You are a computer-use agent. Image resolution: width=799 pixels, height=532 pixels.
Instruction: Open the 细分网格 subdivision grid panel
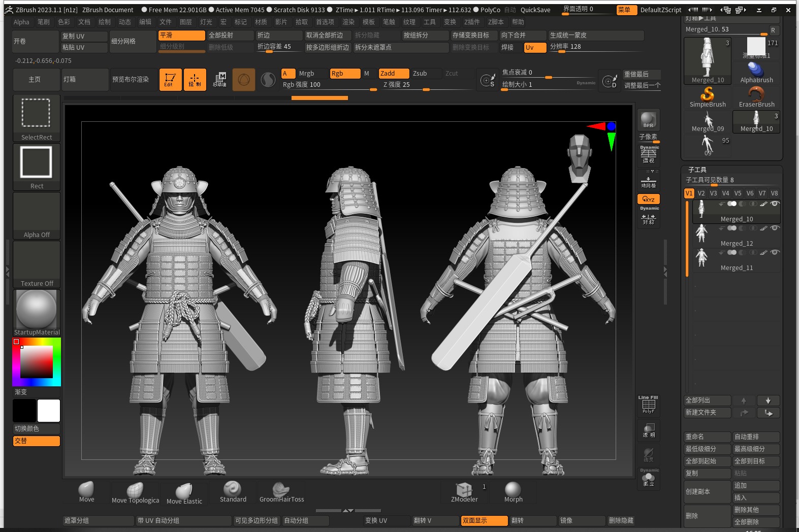(x=133, y=42)
